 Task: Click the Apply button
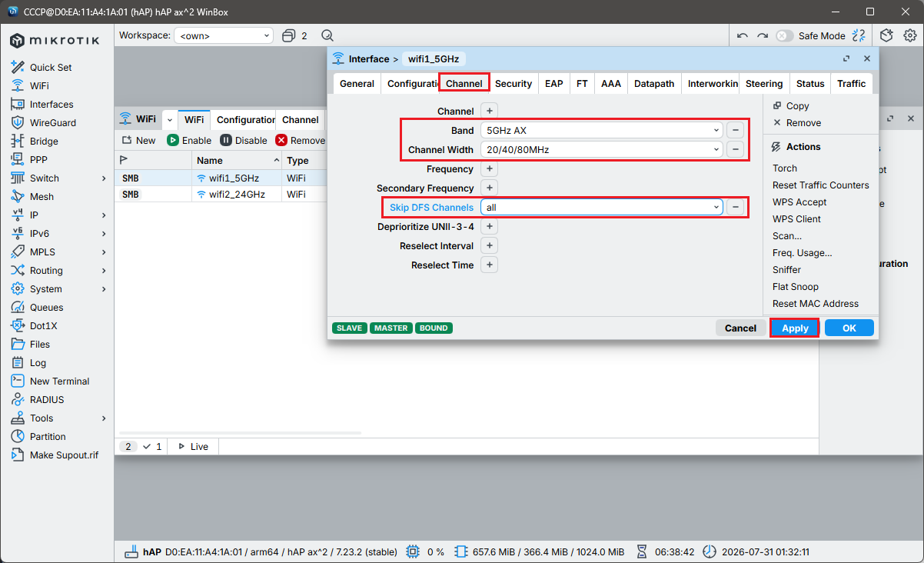(x=795, y=328)
